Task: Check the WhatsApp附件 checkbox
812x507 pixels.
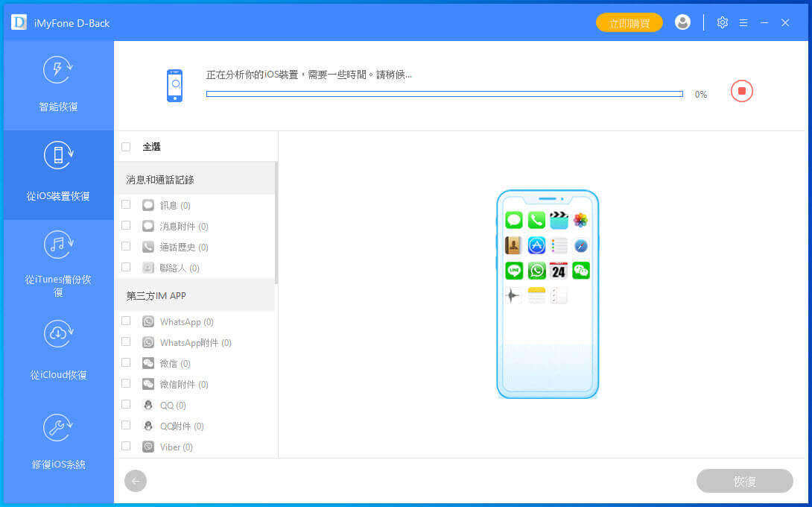Action: coord(126,341)
